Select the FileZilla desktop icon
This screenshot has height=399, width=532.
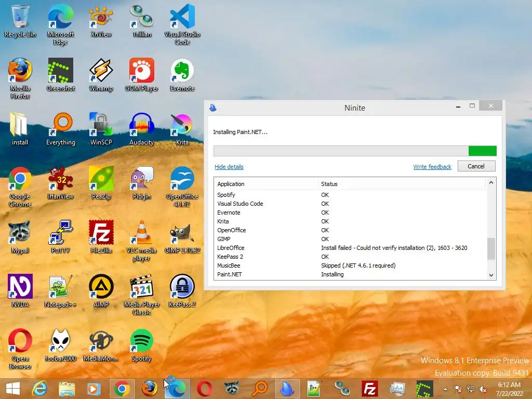tap(101, 237)
